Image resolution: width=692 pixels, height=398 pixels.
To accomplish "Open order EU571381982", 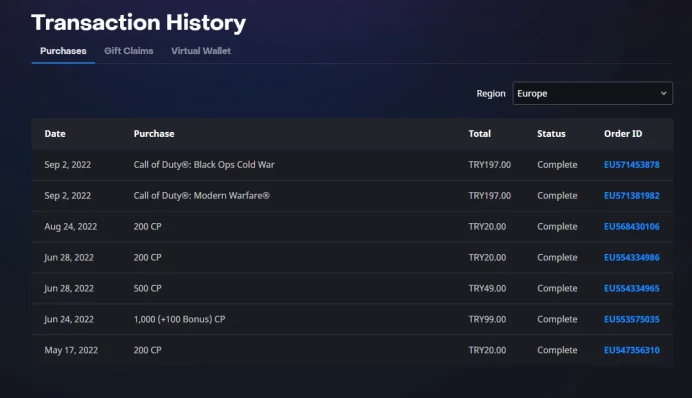I will [632, 195].
